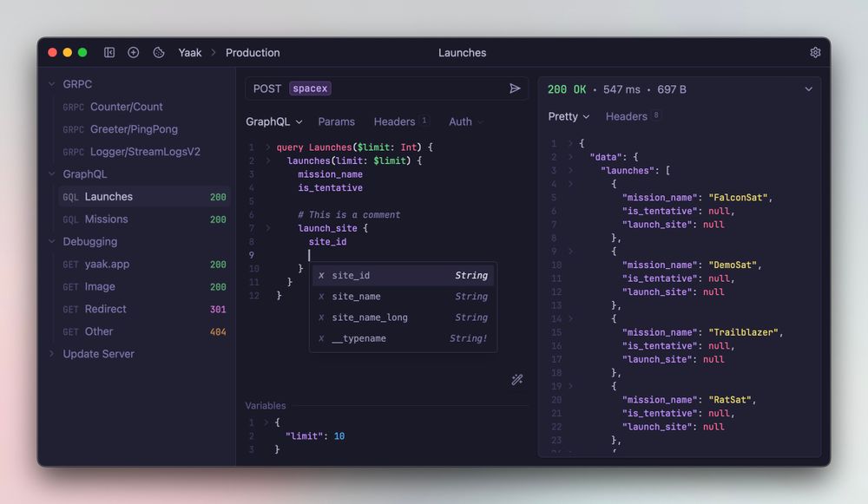Click the cookie jar icon
This screenshot has height=504, width=868.
(158, 52)
